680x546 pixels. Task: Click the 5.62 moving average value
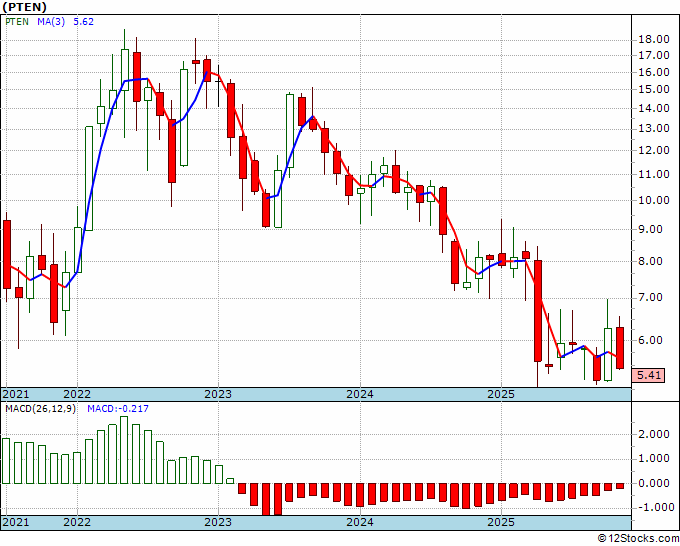[83, 22]
